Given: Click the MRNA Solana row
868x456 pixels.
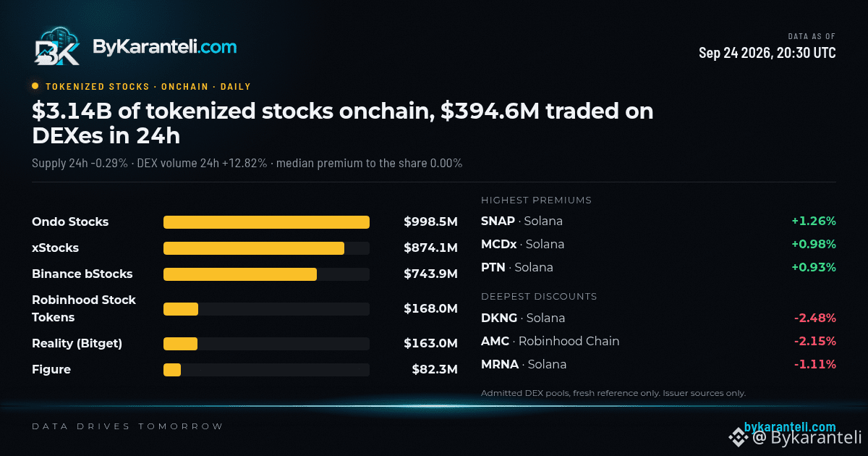Looking at the screenshot, I should [x=658, y=364].
